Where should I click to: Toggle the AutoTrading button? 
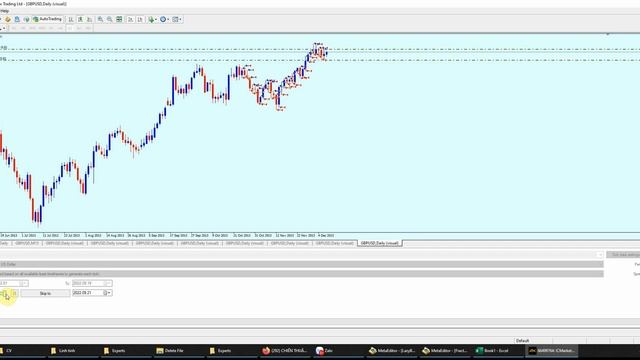pyautogui.click(x=48, y=19)
